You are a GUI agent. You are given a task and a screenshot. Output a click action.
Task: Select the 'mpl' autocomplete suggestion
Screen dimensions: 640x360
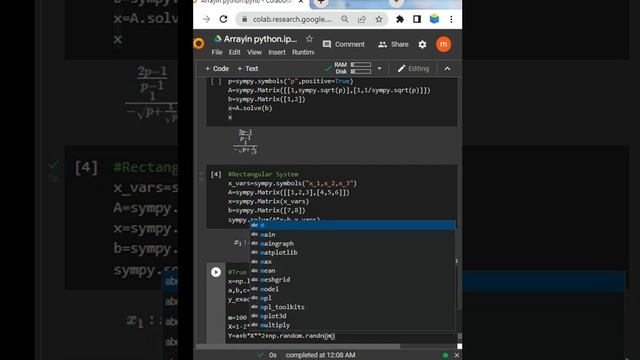pyautogui.click(x=353, y=298)
